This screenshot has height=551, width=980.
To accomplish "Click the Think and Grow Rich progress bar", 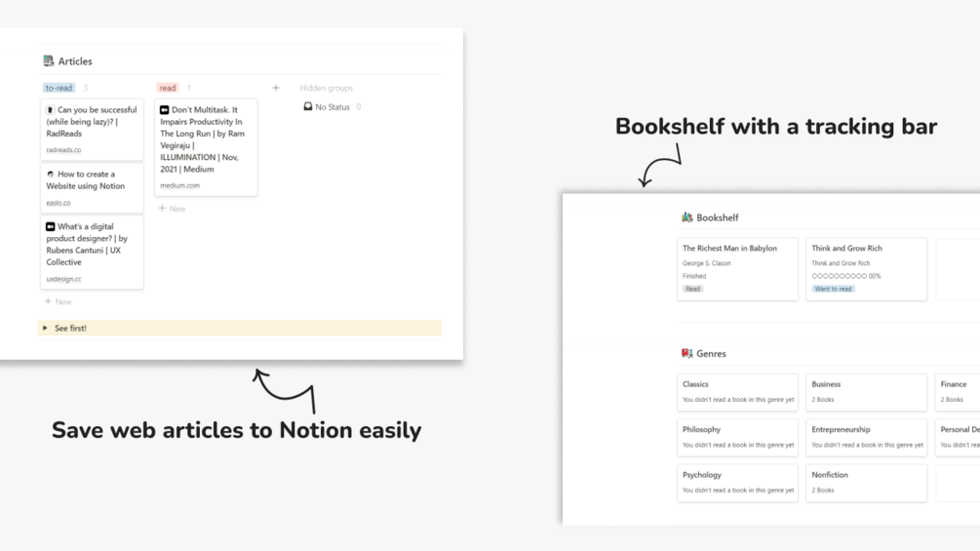I will (x=846, y=275).
